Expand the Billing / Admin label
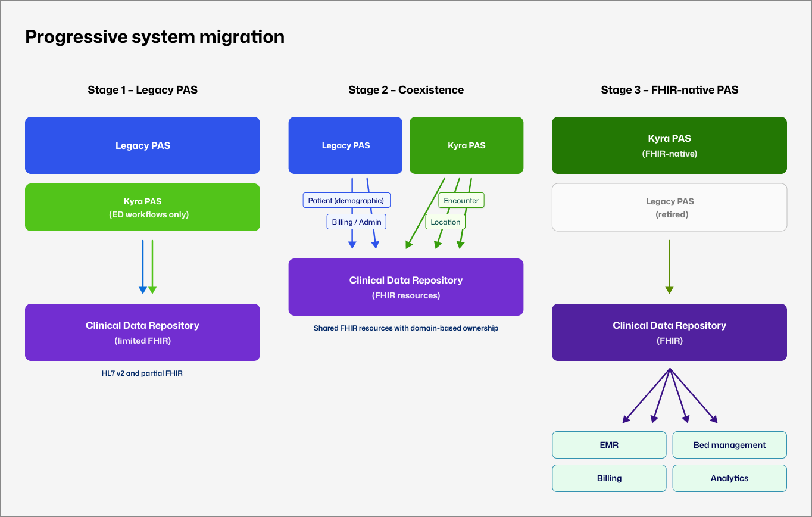The image size is (812, 517). (x=356, y=221)
